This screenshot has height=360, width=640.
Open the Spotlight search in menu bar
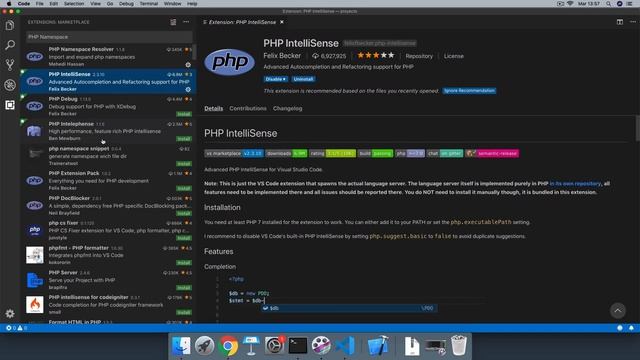pos(608,4)
